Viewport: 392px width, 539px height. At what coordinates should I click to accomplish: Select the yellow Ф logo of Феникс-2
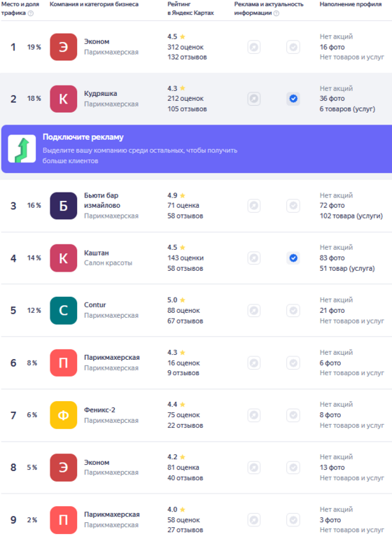click(x=63, y=415)
